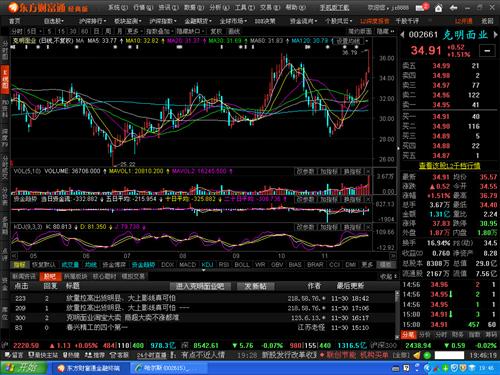Select the 周 weekly K-line period
Screen dimensions: 500x375
108,31
